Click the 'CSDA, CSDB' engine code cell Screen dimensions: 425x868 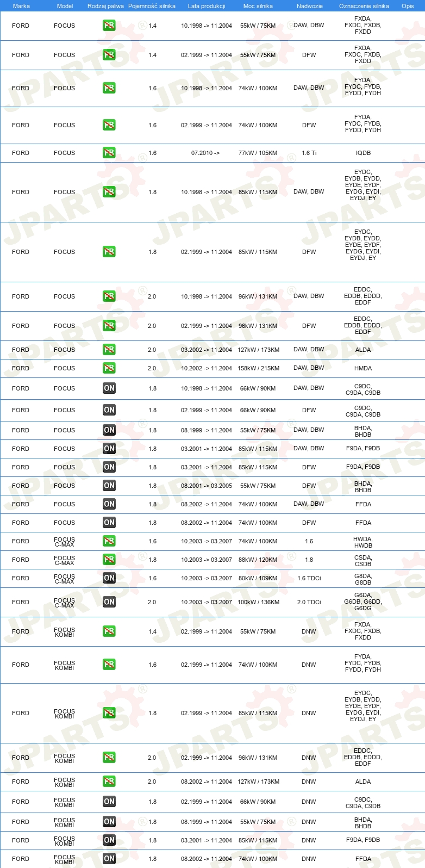(x=363, y=561)
